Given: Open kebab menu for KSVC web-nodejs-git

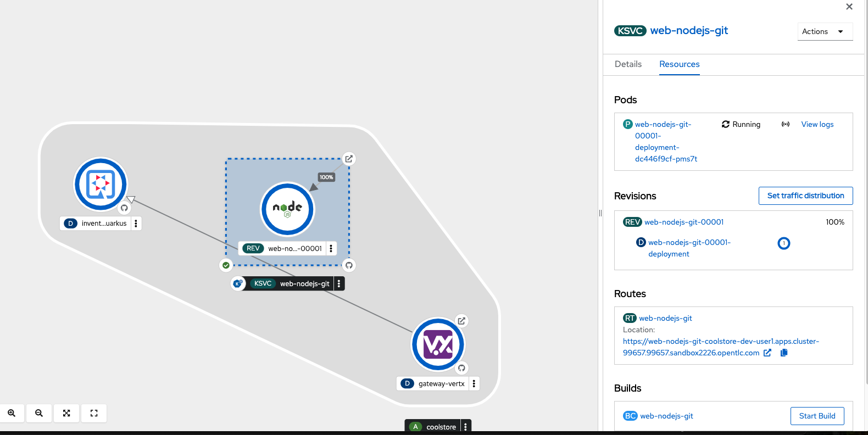Looking at the screenshot, I should pyautogui.click(x=339, y=283).
